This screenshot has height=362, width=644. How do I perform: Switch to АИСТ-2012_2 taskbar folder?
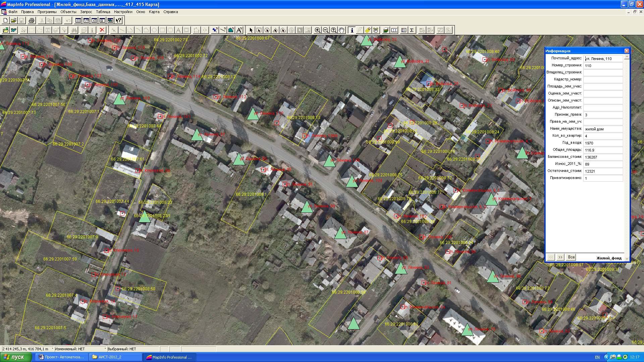(x=115, y=357)
